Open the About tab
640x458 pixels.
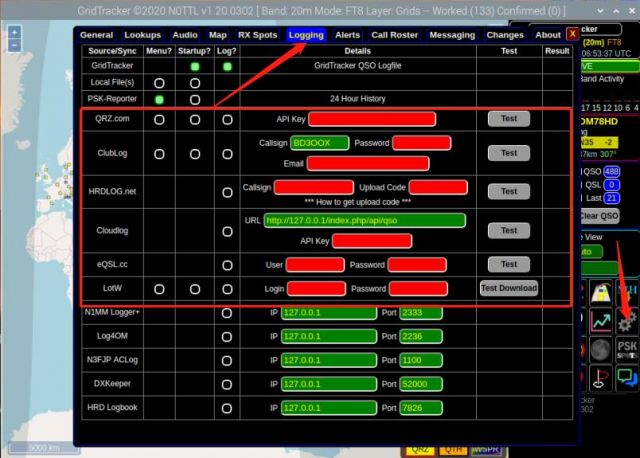click(548, 35)
